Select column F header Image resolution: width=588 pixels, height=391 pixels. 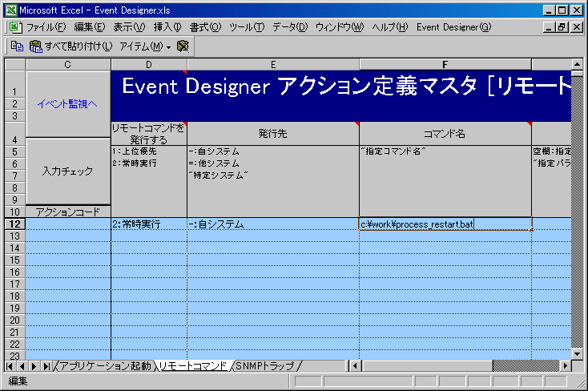(445, 65)
